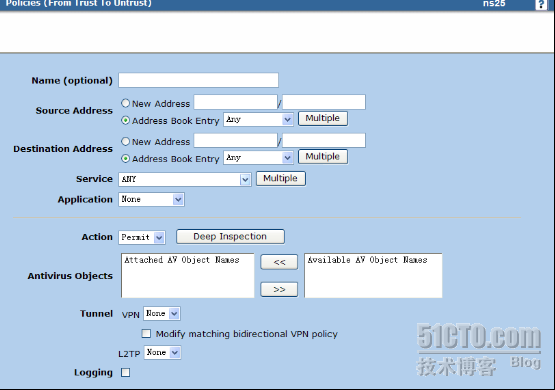Open Source Address book entry dropdown
Viewport: 555px width, 390px height.
258,119
